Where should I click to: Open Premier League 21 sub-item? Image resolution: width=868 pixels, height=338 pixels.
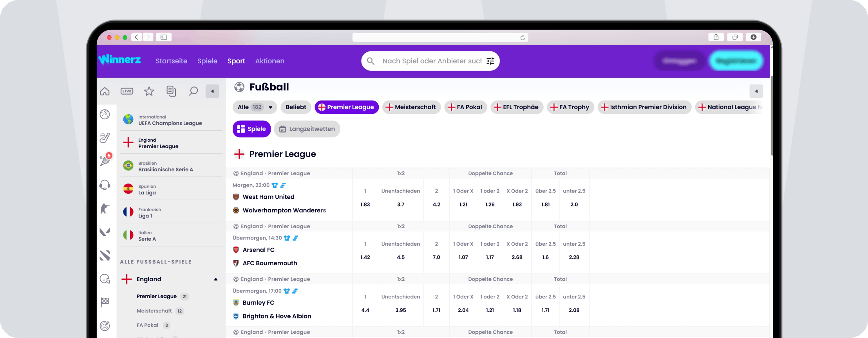[x=163, y=297]
